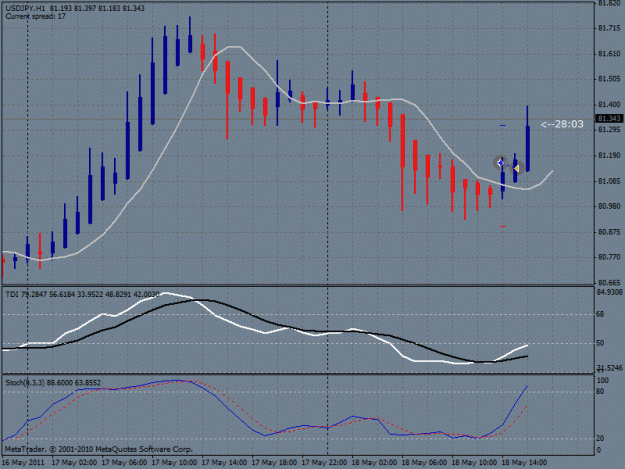
Task: Click the 80.980 price scale label
Action: pyautogui.click(x=609, y=206)
